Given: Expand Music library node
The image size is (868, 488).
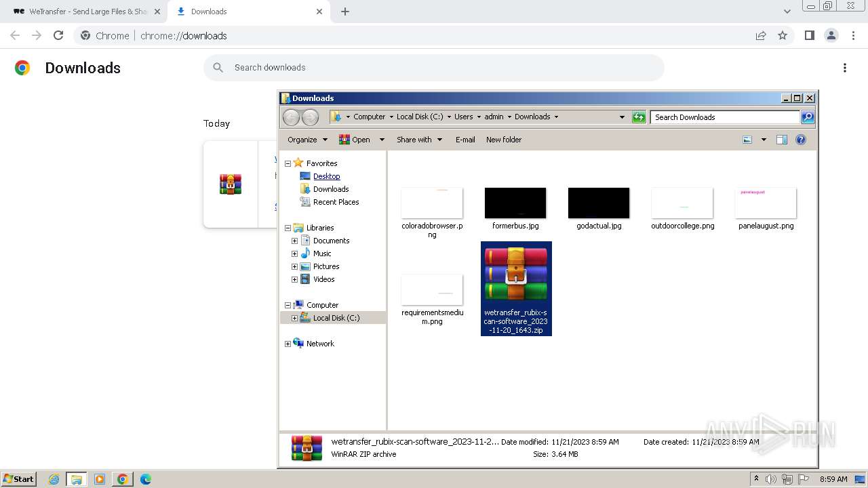Looking at the screenshot, I should 294,253.
